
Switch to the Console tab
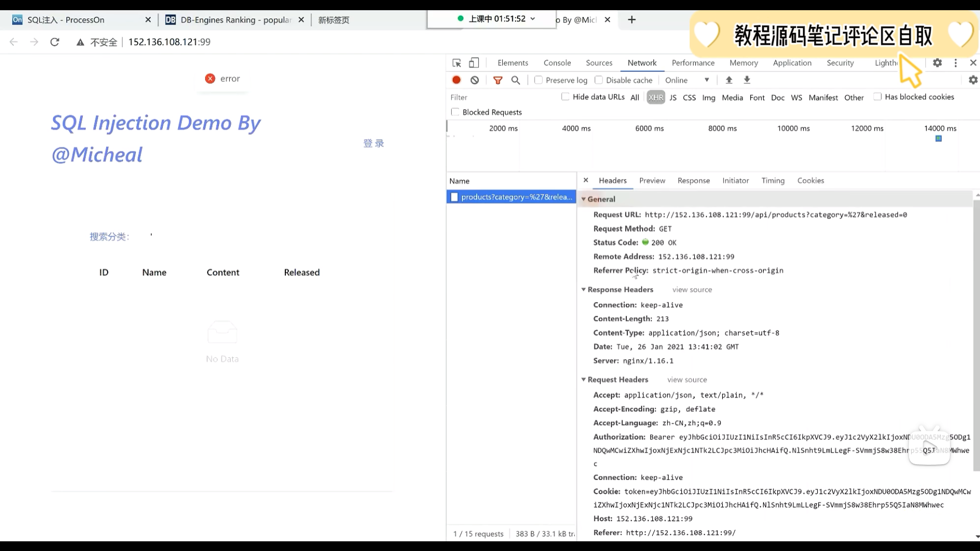(557, 63)
